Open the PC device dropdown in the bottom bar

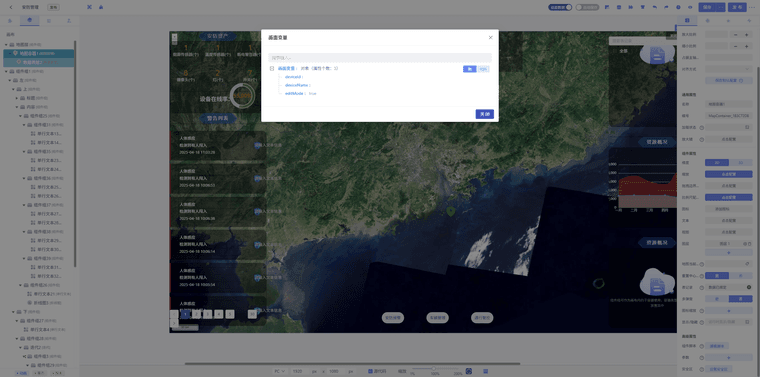point(280,371)
